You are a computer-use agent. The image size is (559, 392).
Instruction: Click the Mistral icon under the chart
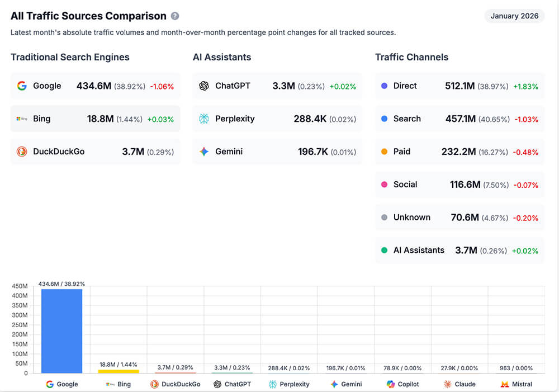(505, 384)
